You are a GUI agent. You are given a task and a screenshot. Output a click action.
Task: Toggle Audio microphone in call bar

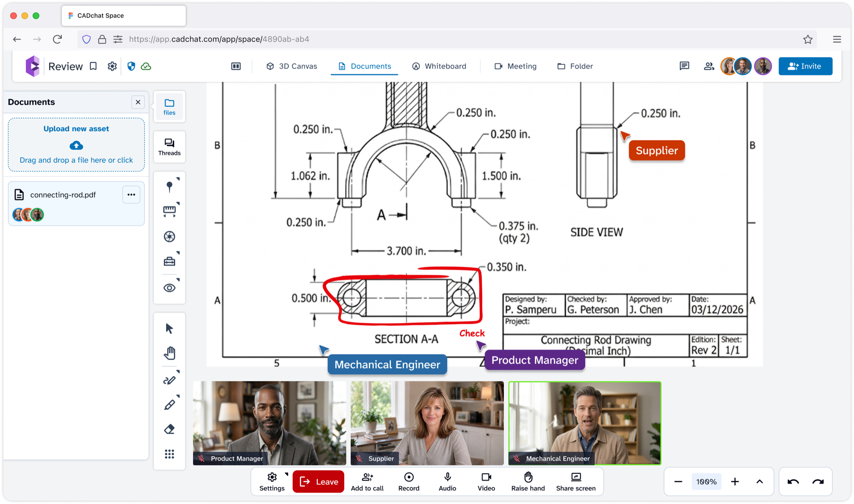coord(447,481)
